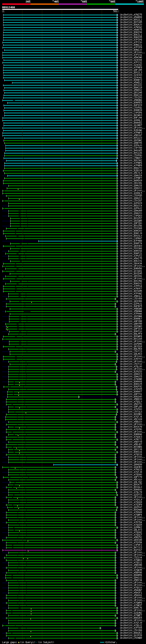Click the short green bar for A7PTK5
The image size is (146, 644).
(x=55, y=628)
